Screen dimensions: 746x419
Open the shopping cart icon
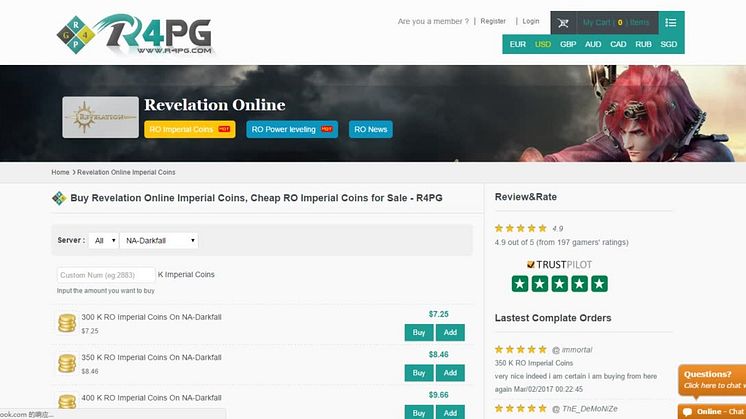click(563, 23)
